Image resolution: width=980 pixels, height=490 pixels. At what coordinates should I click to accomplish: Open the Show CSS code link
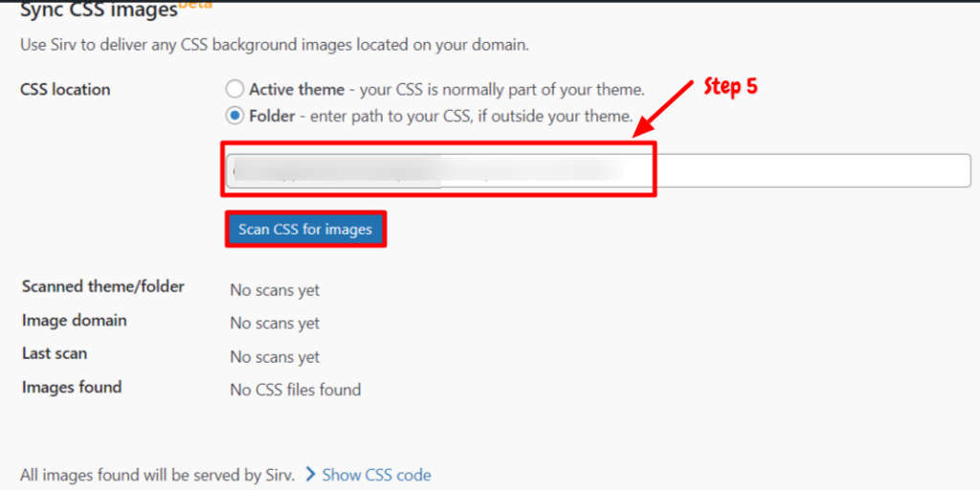coord(376,475)
